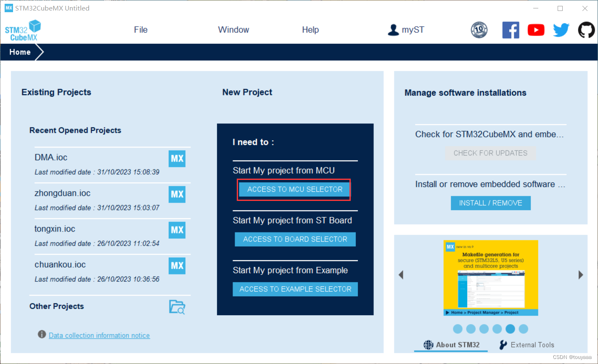Screen dimensions: 598x364
Task: Browse Other Projects with the folder search icon
Action: (177, 307)
